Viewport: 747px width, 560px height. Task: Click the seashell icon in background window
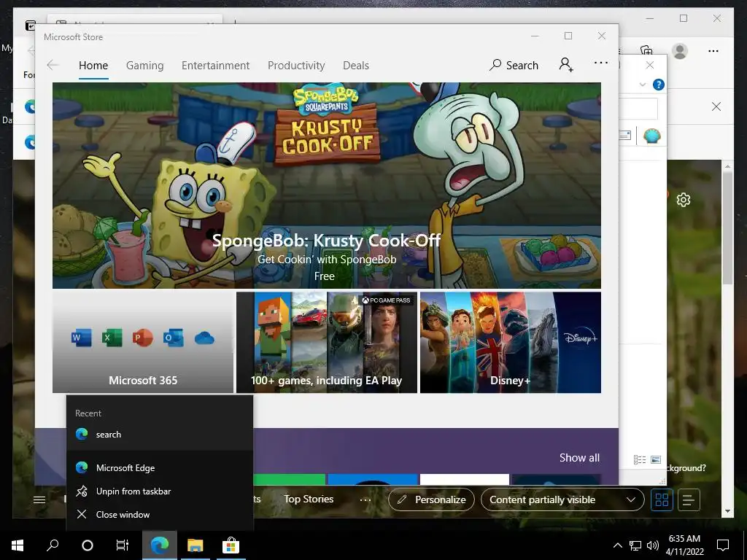(x=651, y=136)
